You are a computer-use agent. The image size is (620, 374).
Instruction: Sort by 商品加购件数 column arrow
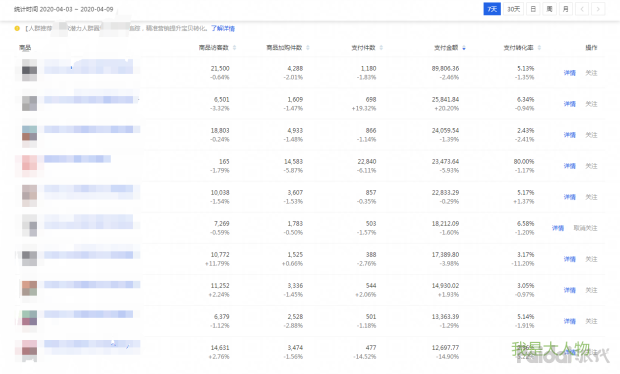308,48
